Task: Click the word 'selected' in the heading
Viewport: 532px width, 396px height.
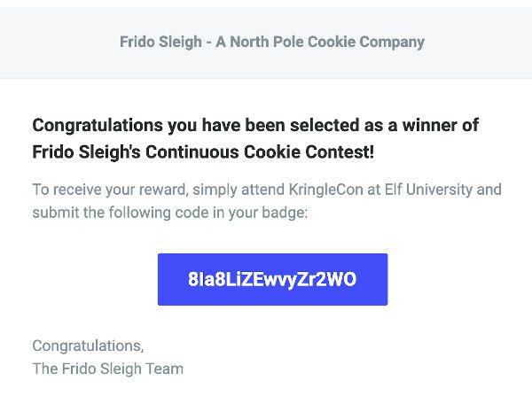Action: pos(325,125)
